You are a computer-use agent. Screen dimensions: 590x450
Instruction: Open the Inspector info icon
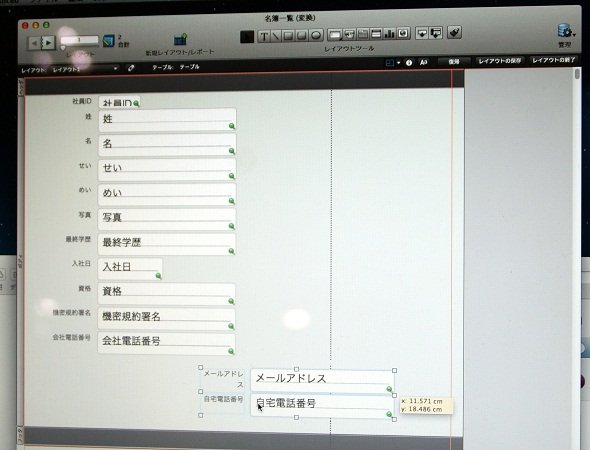409,63
